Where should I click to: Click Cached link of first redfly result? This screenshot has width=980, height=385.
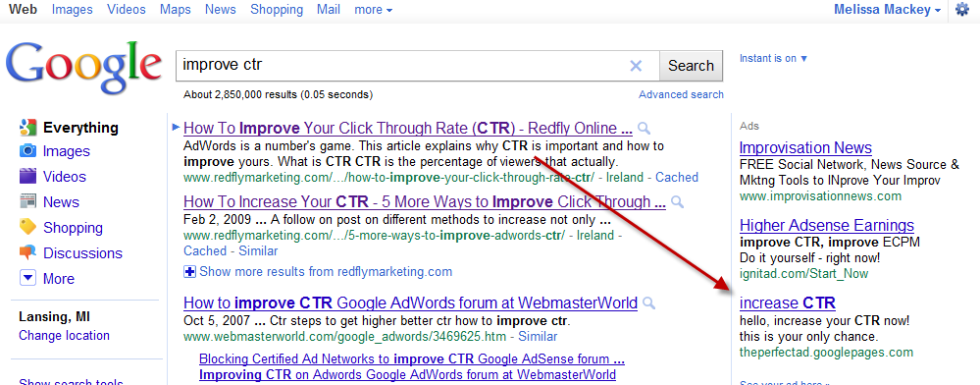pyautogui.click(x=677, y=177)
